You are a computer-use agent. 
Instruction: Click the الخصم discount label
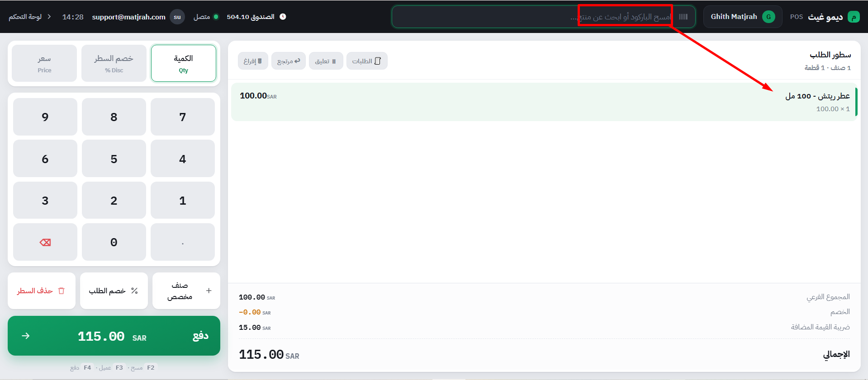coord(840,312)
